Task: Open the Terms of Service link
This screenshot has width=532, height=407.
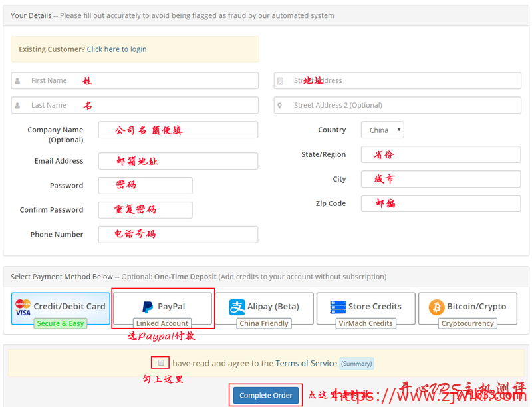Action: [306, 364]
